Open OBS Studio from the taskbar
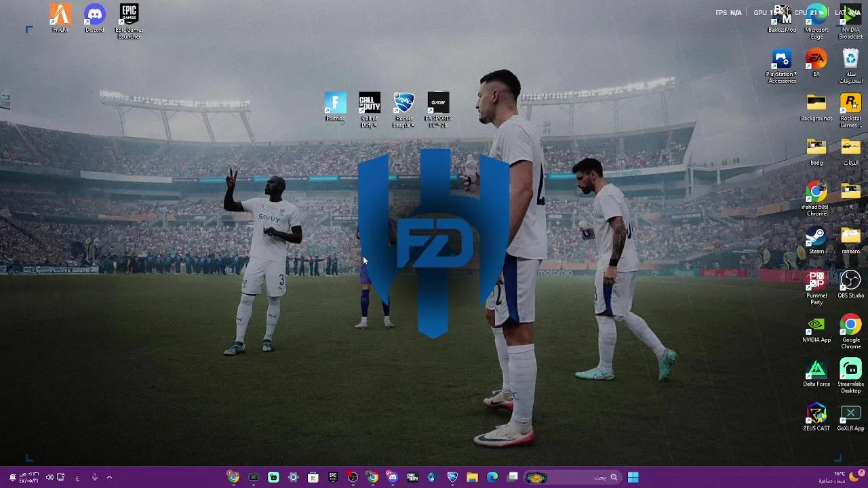 [x=353, y=477]
